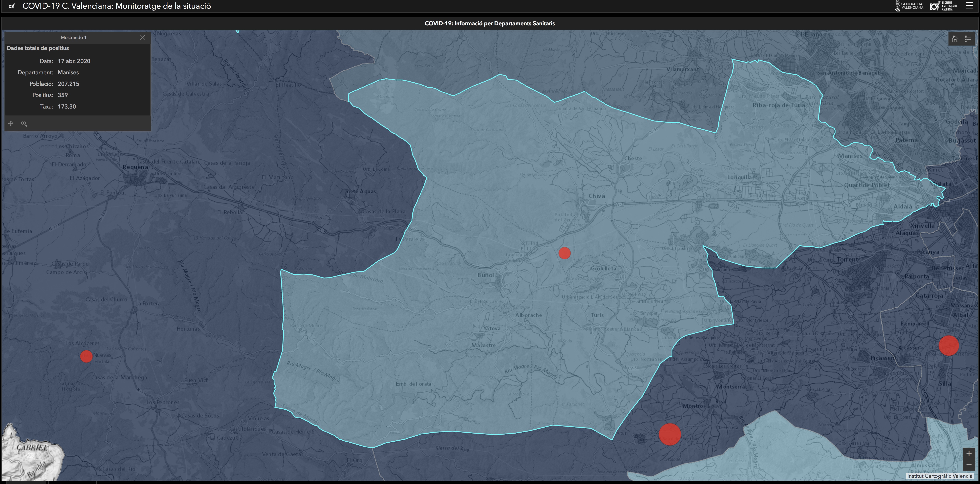Zoom in on the map with plus
The image size is (980, 484).
(x=969, y=453)
